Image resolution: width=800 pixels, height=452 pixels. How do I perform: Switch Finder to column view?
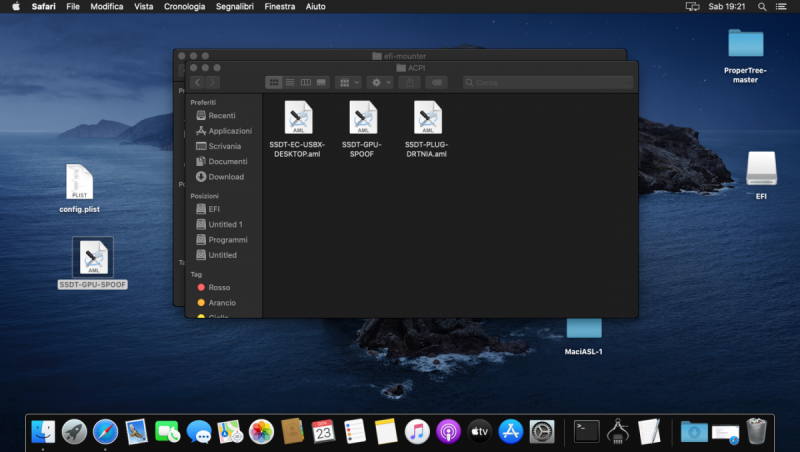click(x=306, y=82)
